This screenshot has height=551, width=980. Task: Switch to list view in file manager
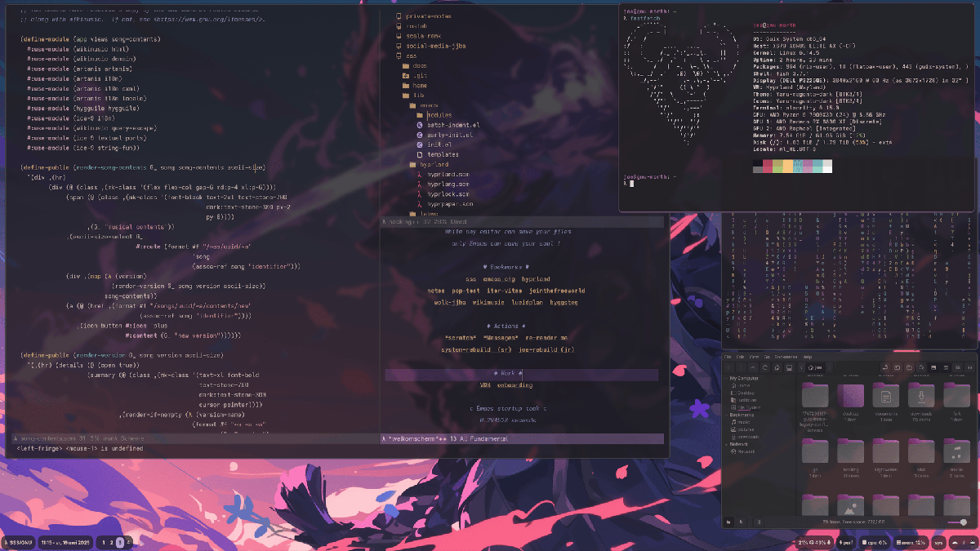point(958,367)
